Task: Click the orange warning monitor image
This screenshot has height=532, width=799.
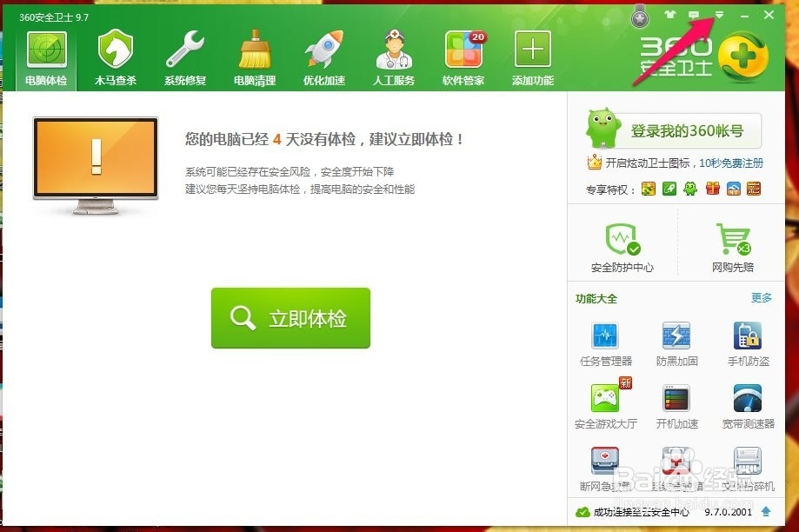Action: tap(96, 166)
